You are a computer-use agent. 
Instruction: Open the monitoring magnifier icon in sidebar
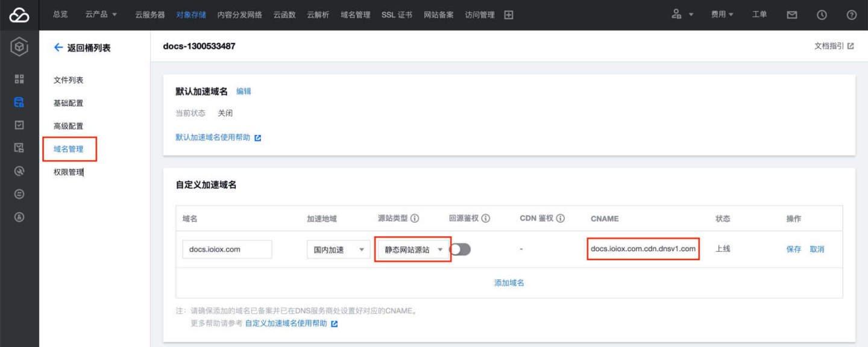19,170
